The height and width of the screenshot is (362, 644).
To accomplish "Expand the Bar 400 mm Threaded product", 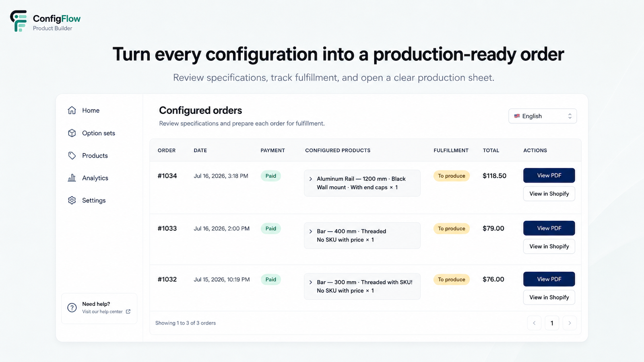I will point(311,231).
